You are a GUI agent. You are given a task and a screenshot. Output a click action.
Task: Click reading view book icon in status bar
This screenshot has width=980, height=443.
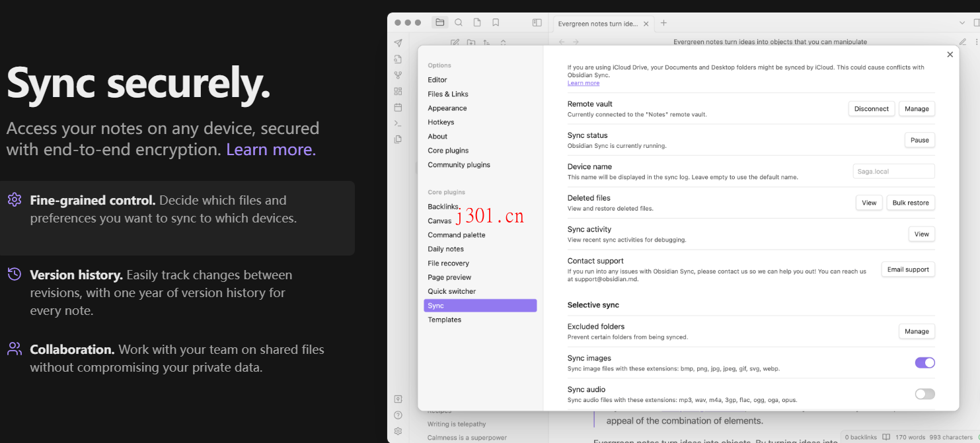pyautogui.click(x=886, y=437)
